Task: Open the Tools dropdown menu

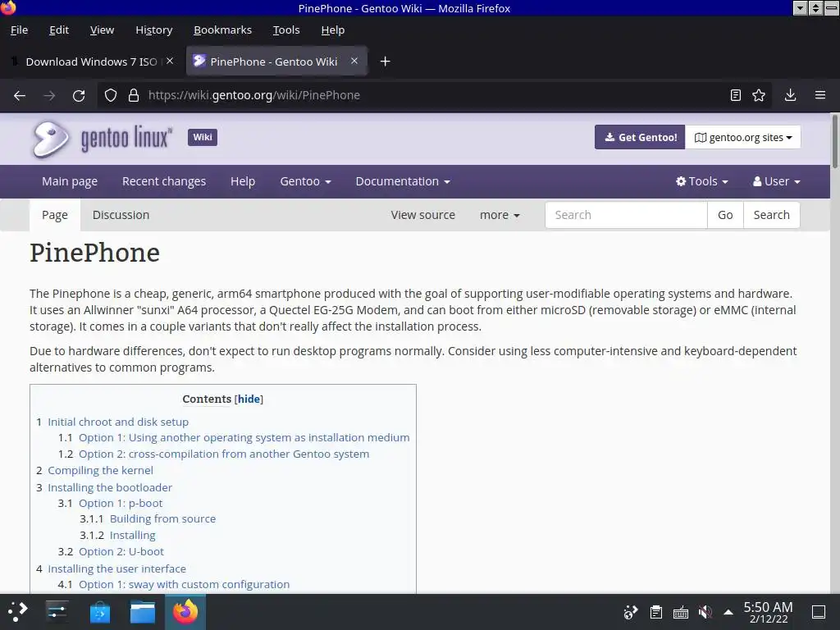Action: tap(702, 181)
